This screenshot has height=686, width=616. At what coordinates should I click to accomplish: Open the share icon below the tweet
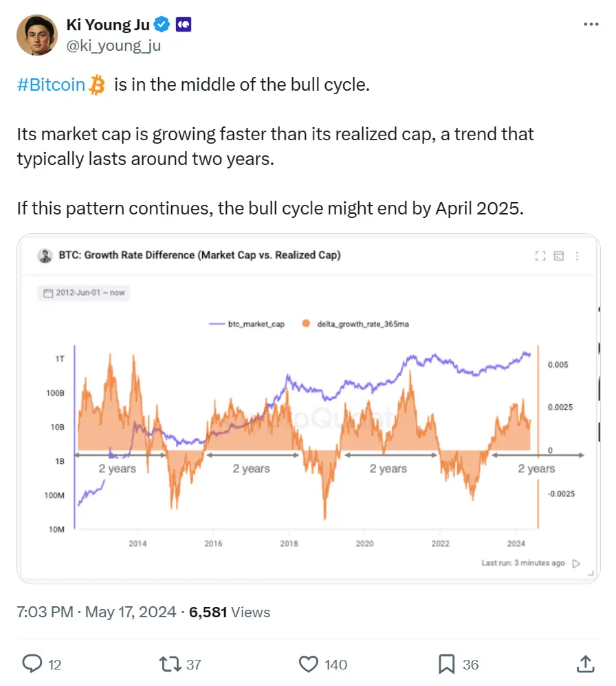click(586, 664)
